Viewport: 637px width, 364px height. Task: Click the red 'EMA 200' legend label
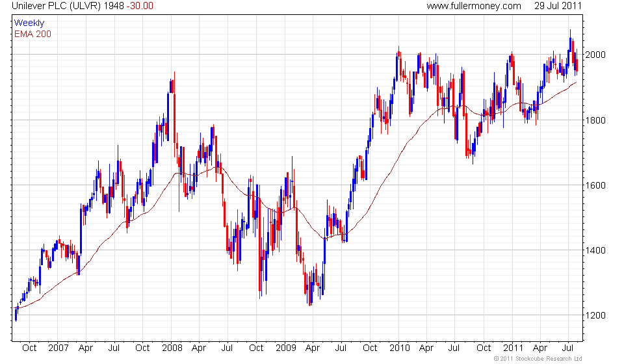[32, 34]
